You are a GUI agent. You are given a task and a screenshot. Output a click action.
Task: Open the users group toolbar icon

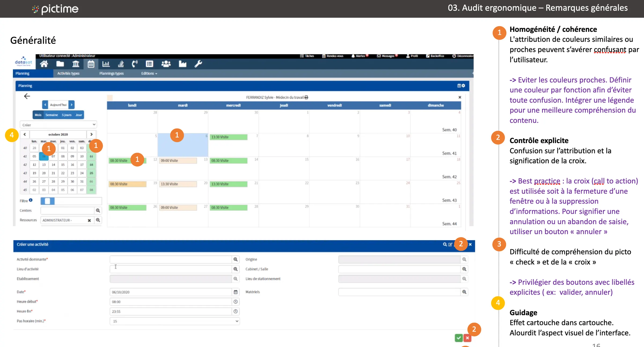click(166, 64)
